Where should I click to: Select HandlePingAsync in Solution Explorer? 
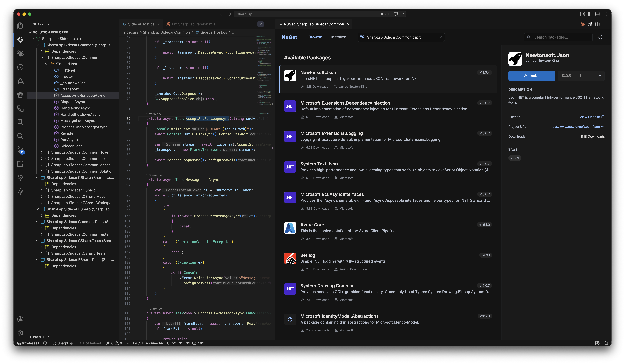pos(75,108)
